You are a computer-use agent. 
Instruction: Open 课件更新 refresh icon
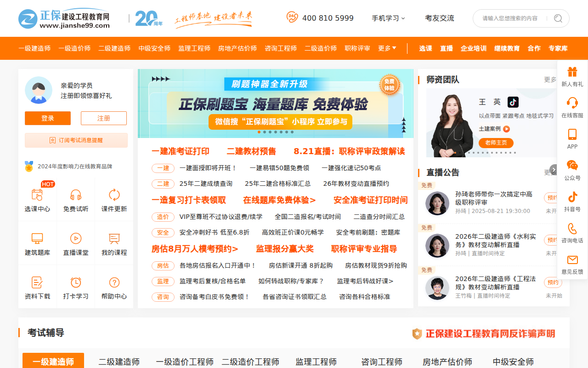(114, 195)
